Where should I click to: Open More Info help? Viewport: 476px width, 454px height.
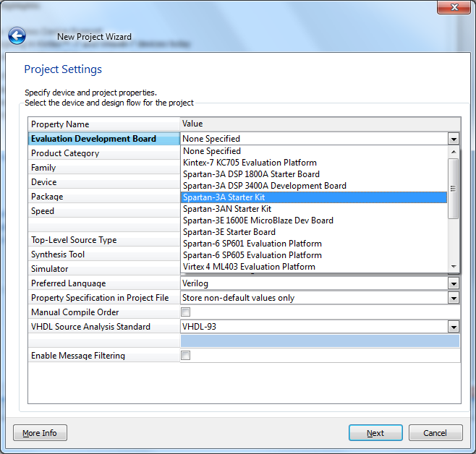(40, 433)
